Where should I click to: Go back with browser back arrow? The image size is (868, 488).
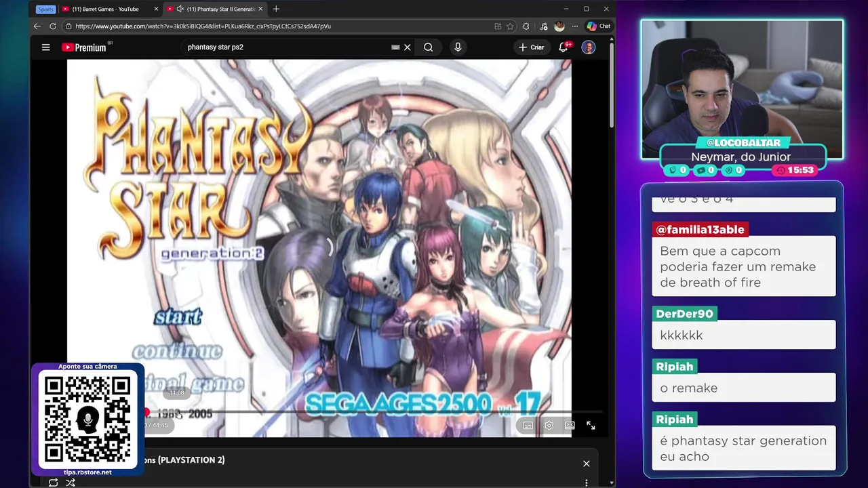click(37, 26)
